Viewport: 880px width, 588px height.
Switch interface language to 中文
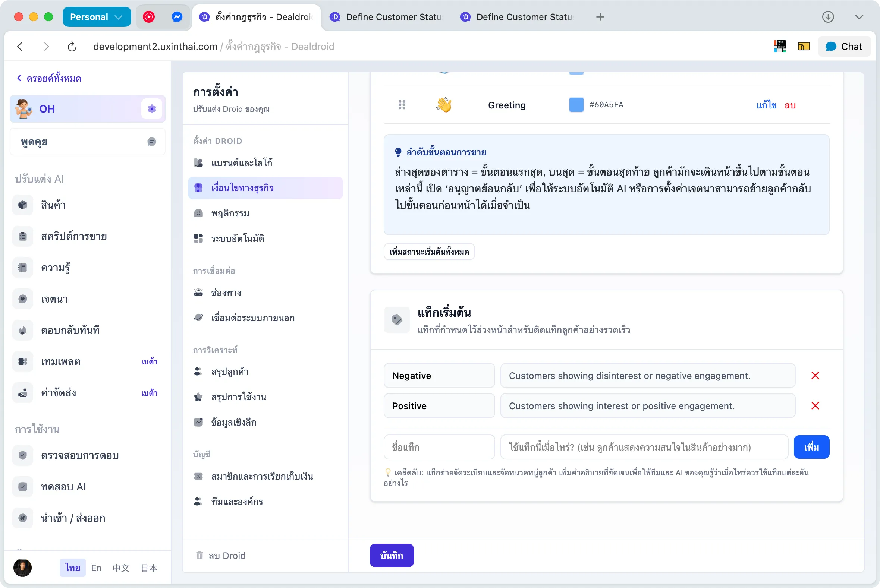pyautogui.click(x=120, y=568)
